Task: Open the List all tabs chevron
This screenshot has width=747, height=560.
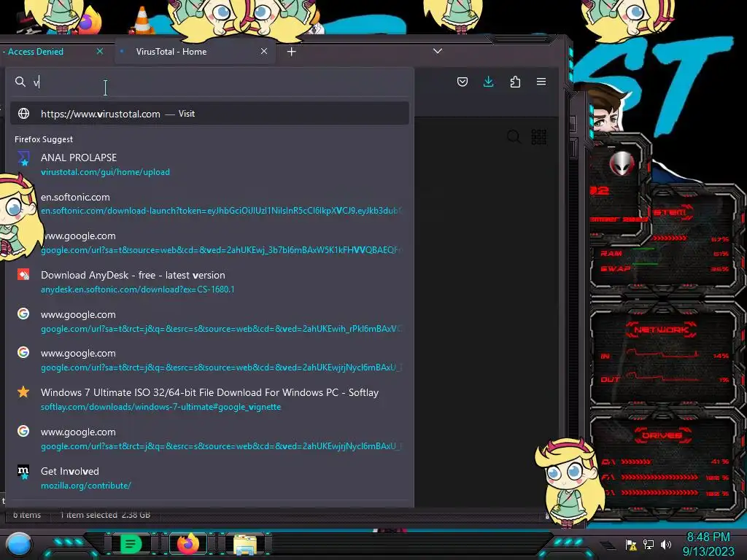Action: click(x=438, y=51)
